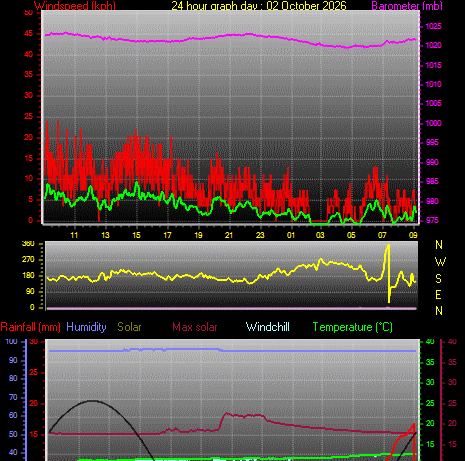The image size is (465, 461).
Task: Click the 07 hour label on time axis
Action: (382, 235)
